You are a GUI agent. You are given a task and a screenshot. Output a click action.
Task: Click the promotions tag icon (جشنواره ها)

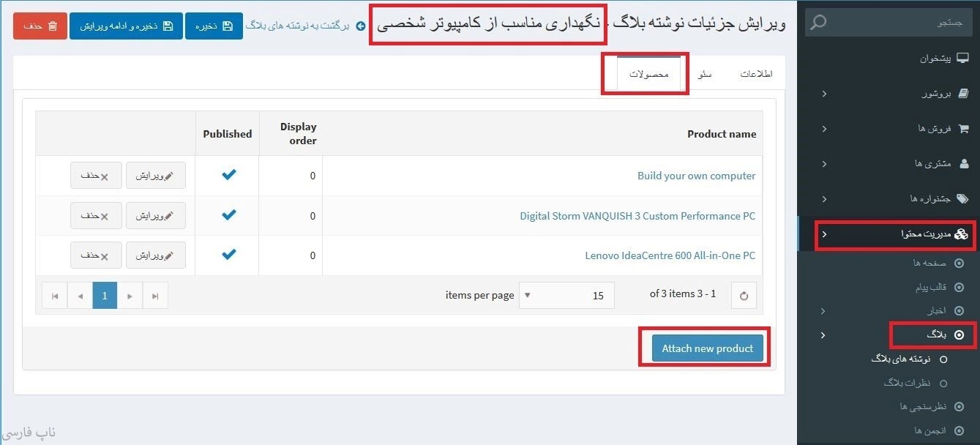(x=963, y=198)
